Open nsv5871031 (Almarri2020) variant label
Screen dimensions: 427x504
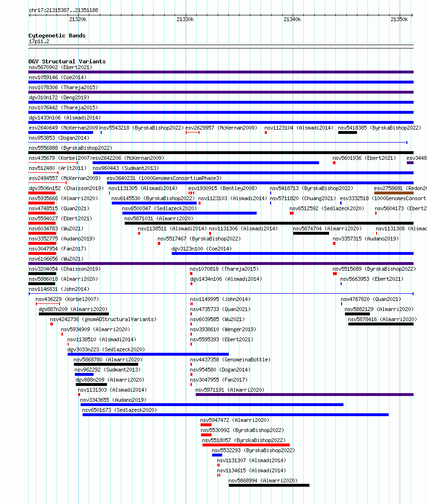click(x=159, y=218)
